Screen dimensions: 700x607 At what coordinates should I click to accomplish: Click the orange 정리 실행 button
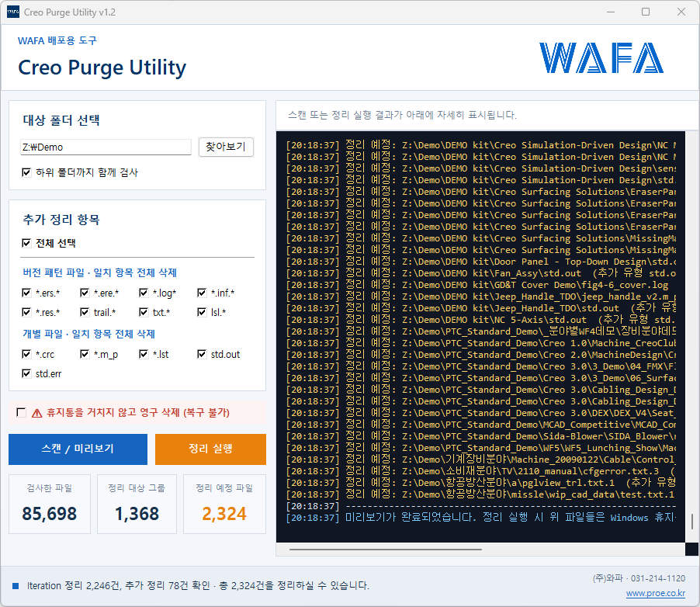click(210, 449)
